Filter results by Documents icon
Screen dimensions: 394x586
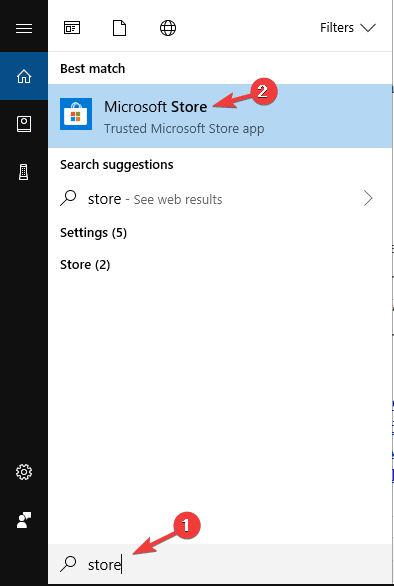[120, 28]
